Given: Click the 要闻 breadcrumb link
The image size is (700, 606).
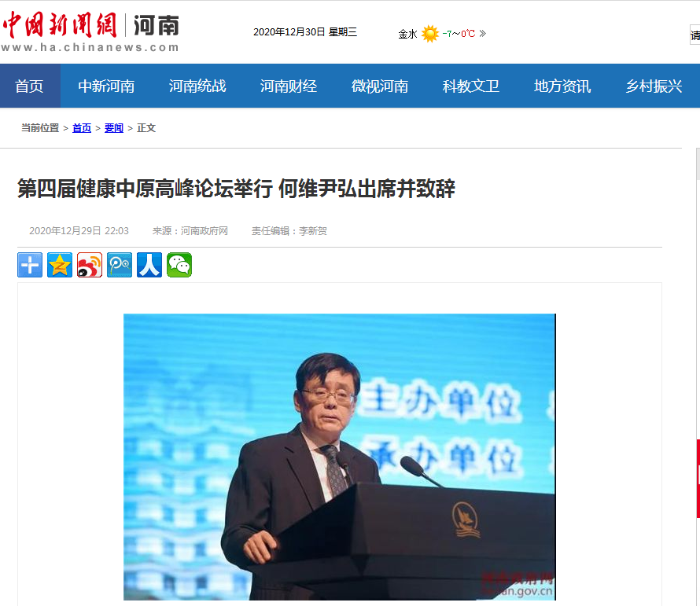Looking at the screenshot, I should (x=114, y=128).
